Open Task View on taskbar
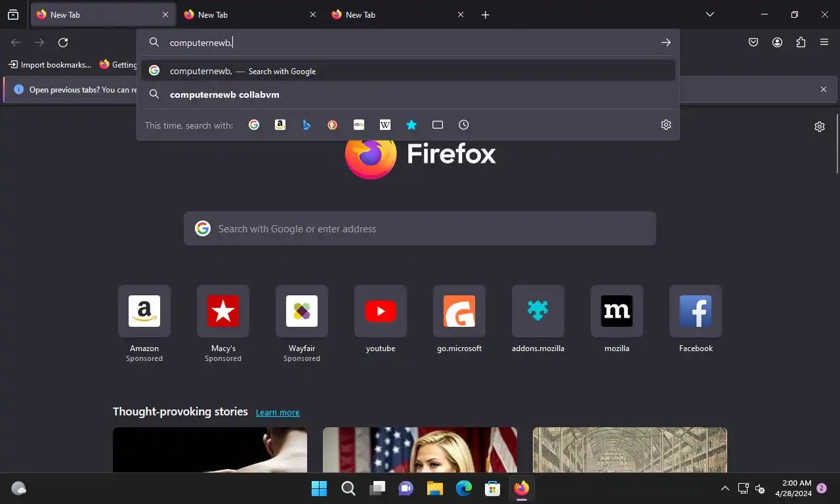The height and width of the screenshot is (504, 840). tap(377, 488)
